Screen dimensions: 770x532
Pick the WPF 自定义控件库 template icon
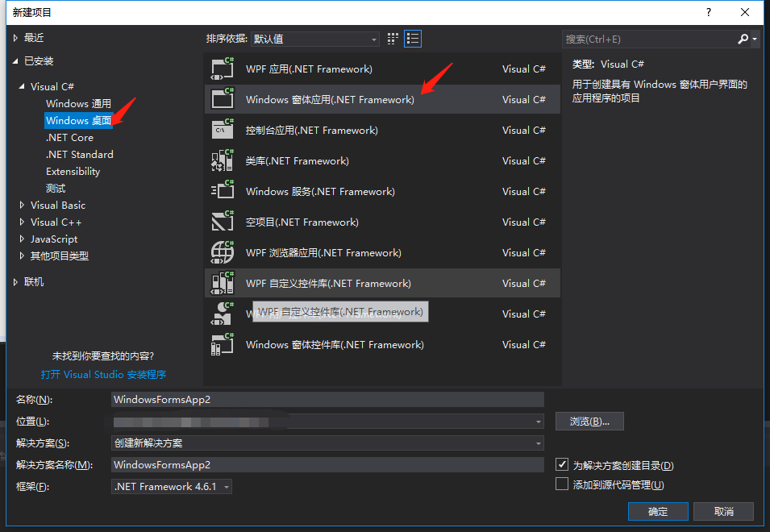223,283
